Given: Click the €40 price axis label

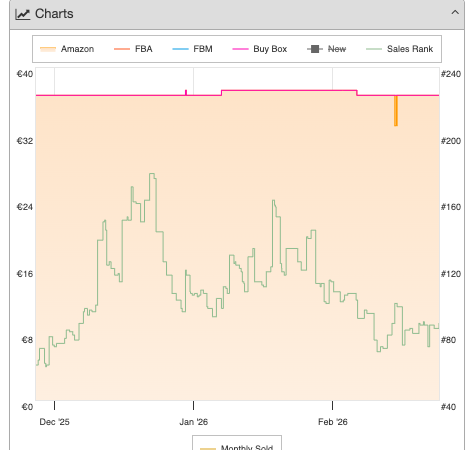Looking at the screenshot, I should 25,74.
